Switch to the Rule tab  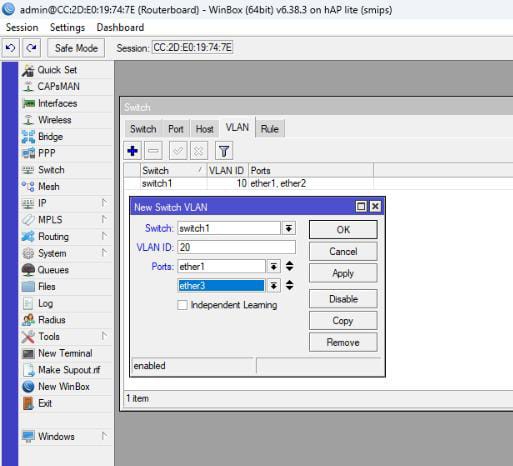point(270,129)
